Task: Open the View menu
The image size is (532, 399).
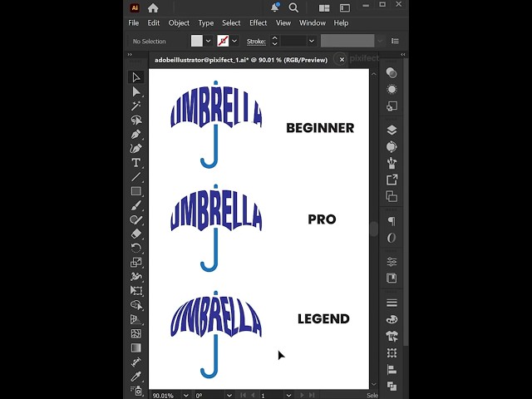Action: (x=283, y=23)
